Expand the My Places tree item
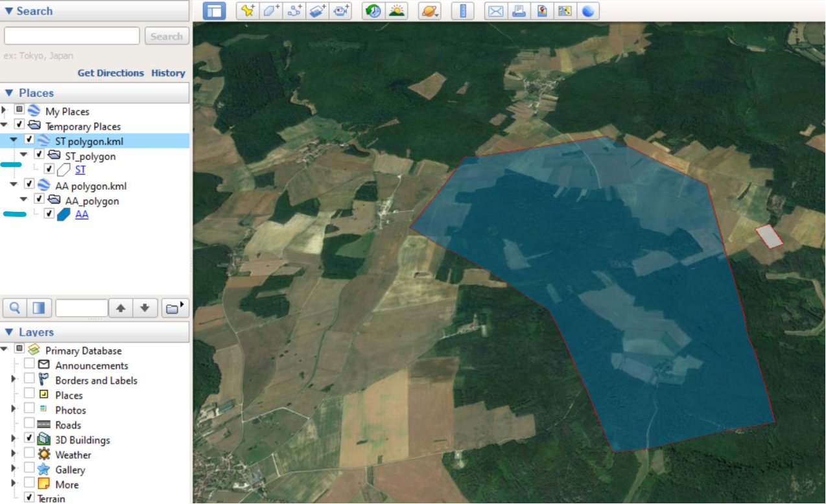The image size is (826, 504). [x=5, y=111]
